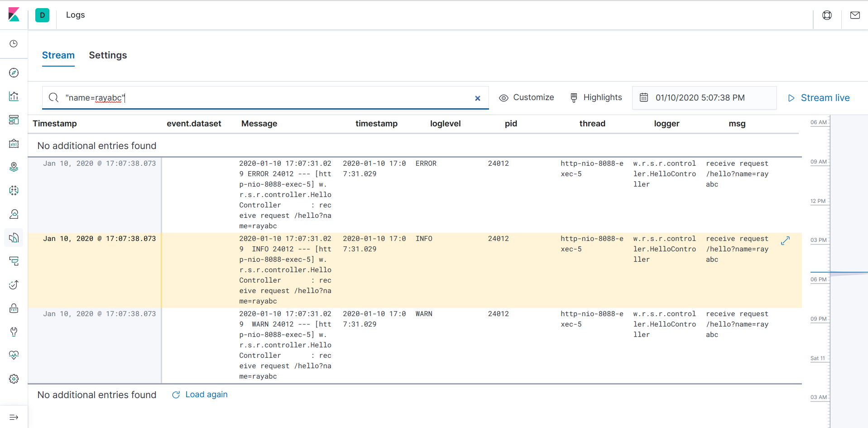This screenshot has width=868, height=428.
Task: Expand the highlighted INFO log entry details
Action: pyautogui.click(x=786, y=241)
